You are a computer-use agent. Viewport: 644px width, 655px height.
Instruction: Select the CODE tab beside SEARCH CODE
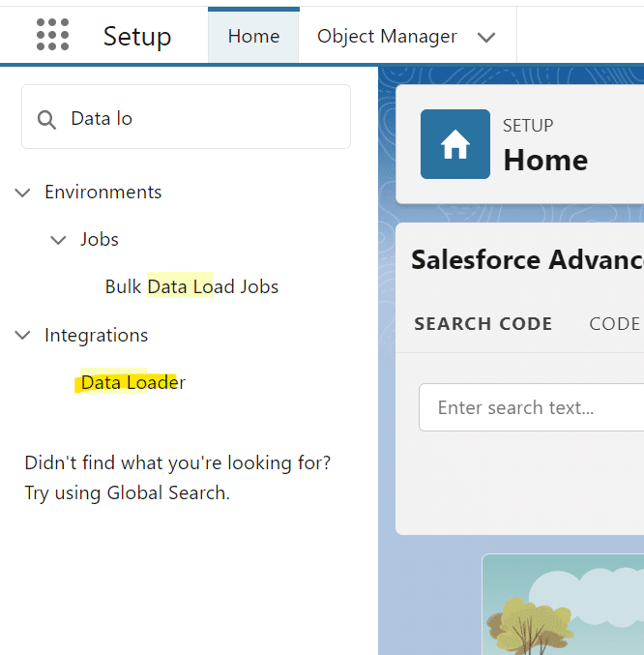pyautogui.click(x=614, y=324)
